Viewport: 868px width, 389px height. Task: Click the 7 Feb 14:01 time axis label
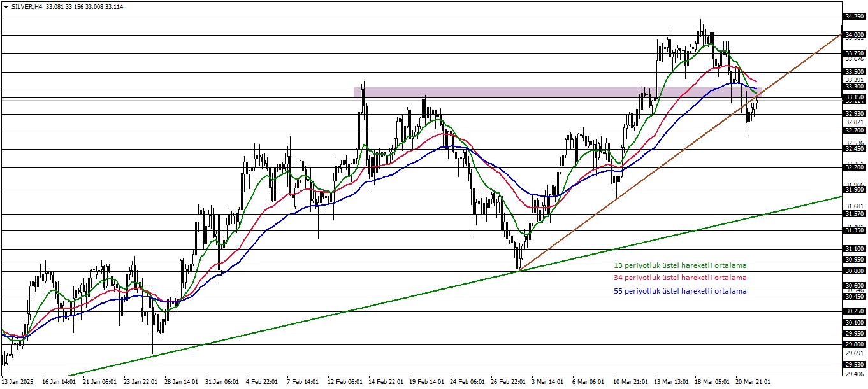pos(303,382)
